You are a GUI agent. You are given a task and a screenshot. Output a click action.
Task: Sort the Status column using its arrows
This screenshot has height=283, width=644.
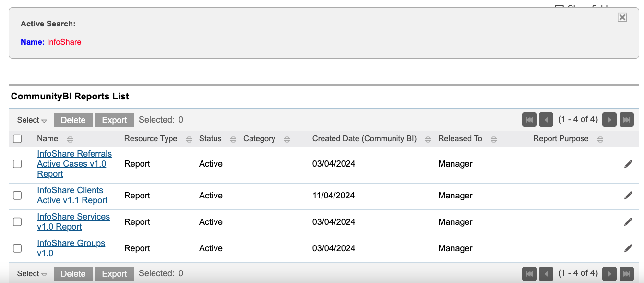[x=233, y=139]
